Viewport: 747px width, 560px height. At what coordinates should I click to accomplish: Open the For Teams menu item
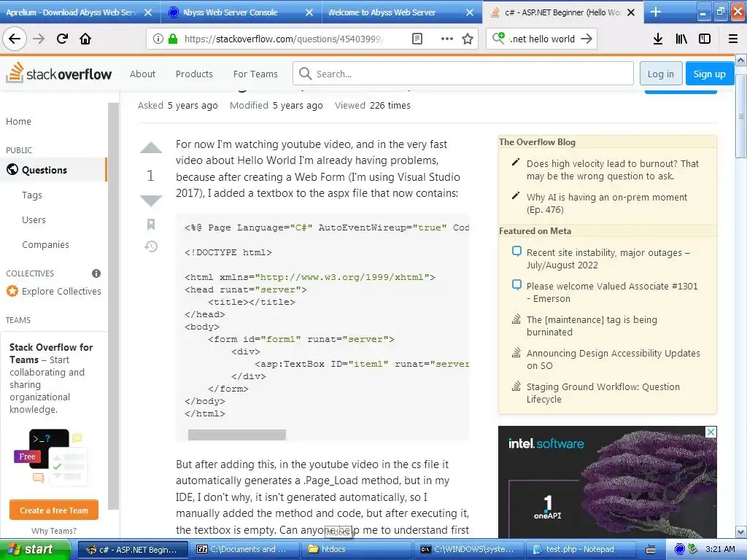point(255,74)
